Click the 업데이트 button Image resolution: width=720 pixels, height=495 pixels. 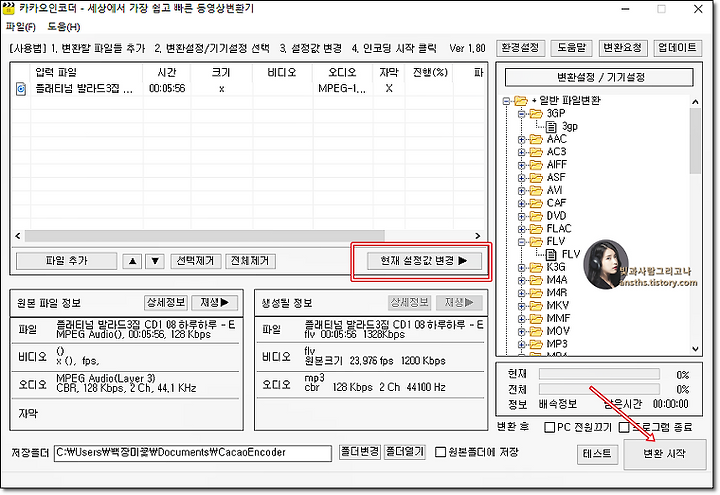678,48
